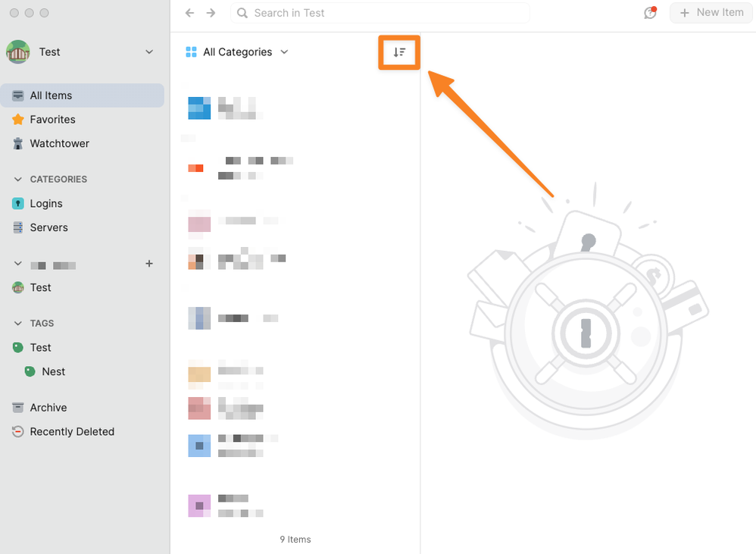756x554 pixels.
Task: Select Logins category
Action: pos(45,204)
